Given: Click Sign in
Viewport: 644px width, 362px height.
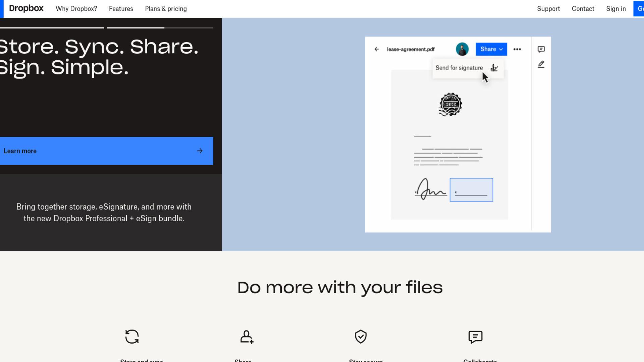Looking at the screenshot, I should pos(616,9).
